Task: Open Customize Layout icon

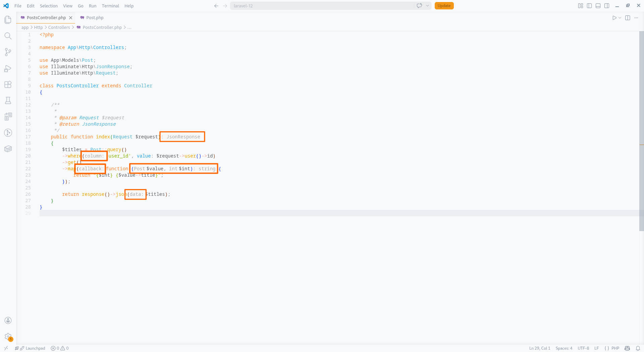Action: point(581,6)
